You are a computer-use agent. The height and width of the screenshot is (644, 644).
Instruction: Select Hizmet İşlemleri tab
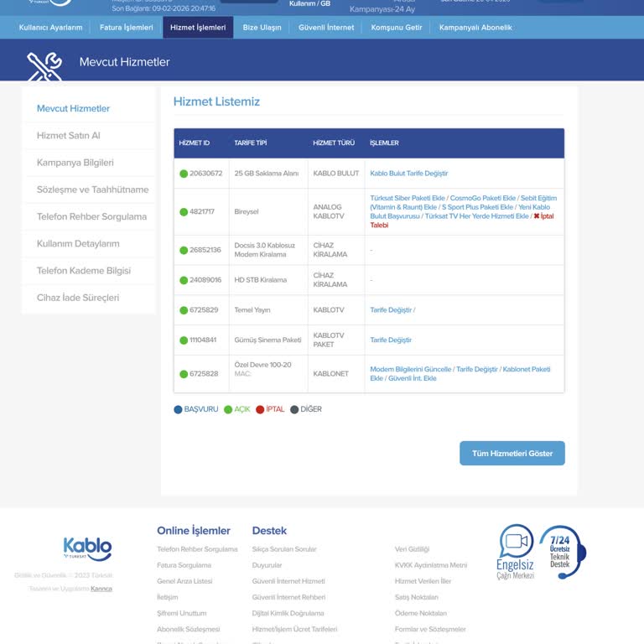[x=198, y=28]
